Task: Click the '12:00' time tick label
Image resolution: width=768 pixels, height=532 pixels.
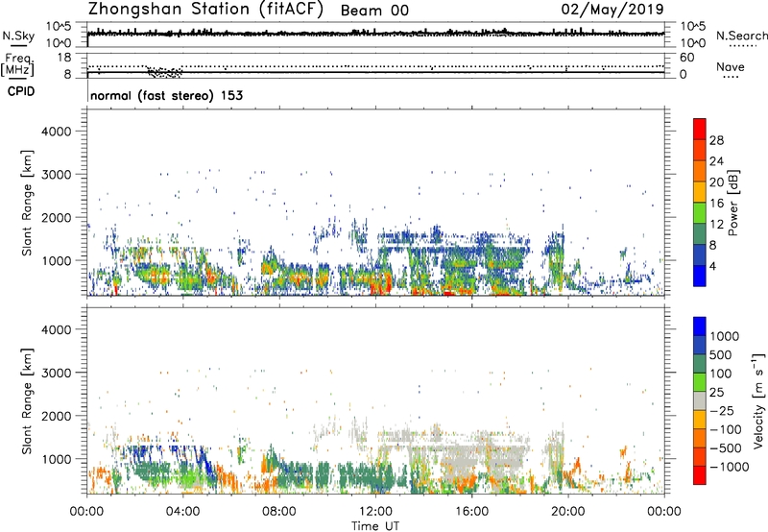Action: tap(375, 512)
